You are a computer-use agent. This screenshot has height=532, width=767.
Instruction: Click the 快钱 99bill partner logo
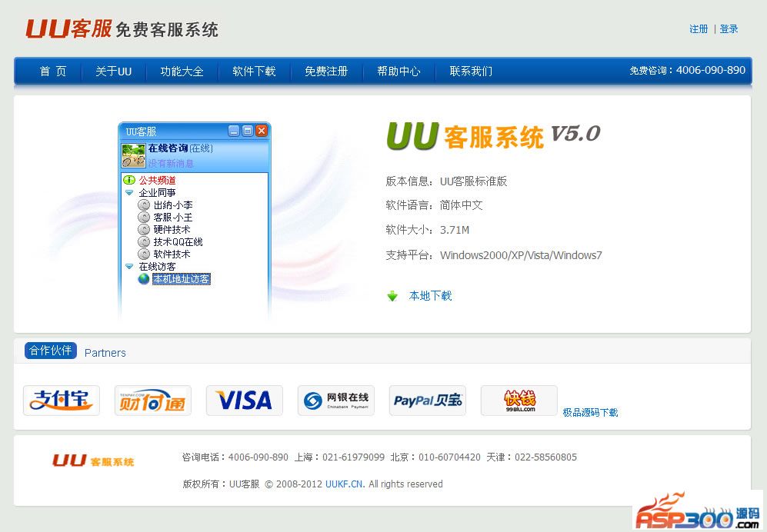(519, 401)
